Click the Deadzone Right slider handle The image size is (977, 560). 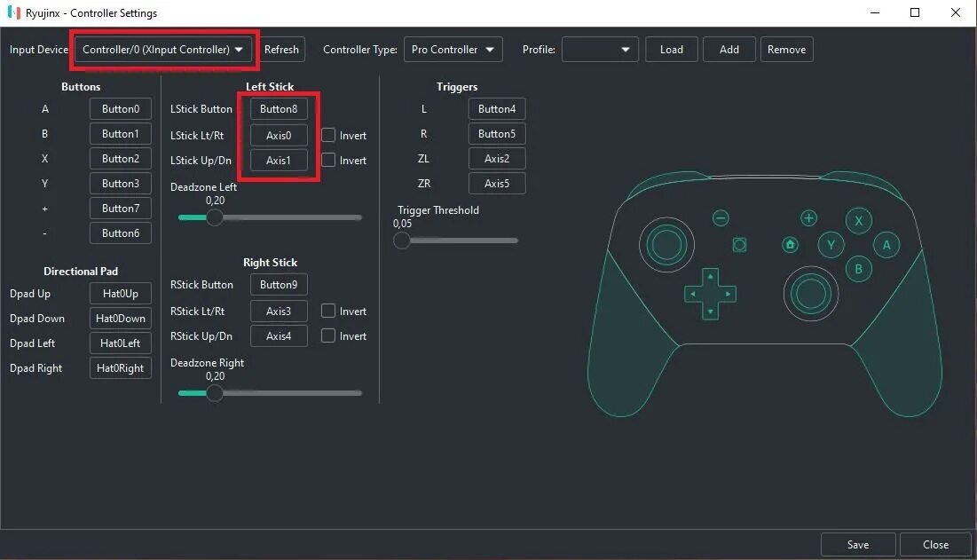(215, 393)
